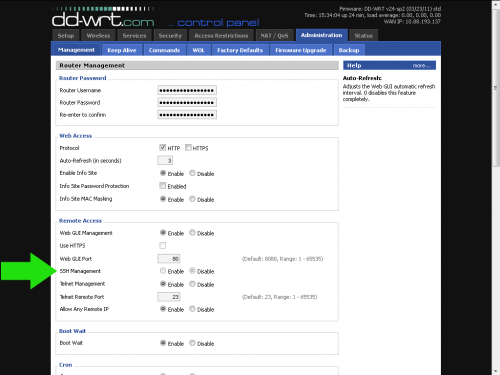Viewport: 500px width, 375px height.
Task: Focus the Router Password field
Action: 187,102
